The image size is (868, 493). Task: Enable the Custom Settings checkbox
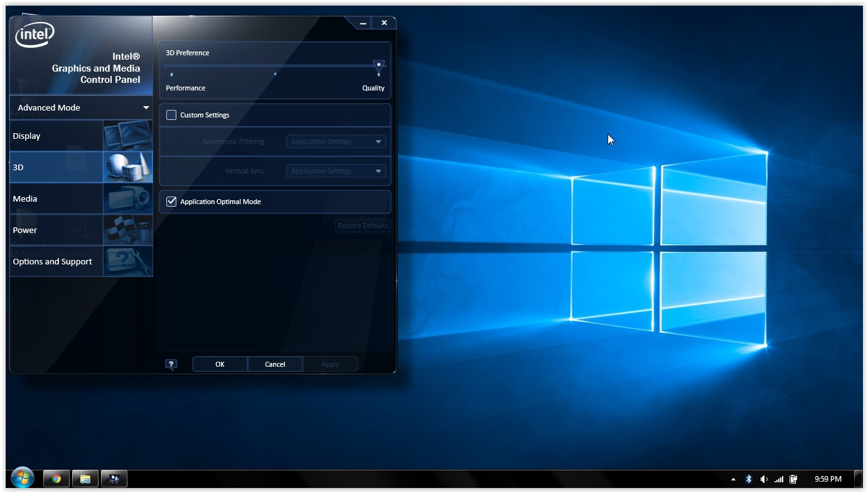(171, 115)
